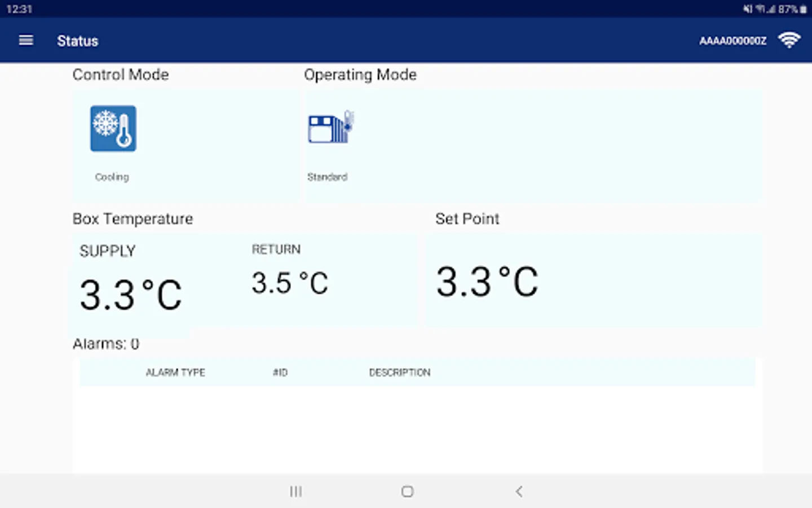Open the hamburger navigation menu
The height and width of the screenshot is (508, 812).
click(26, 40)
